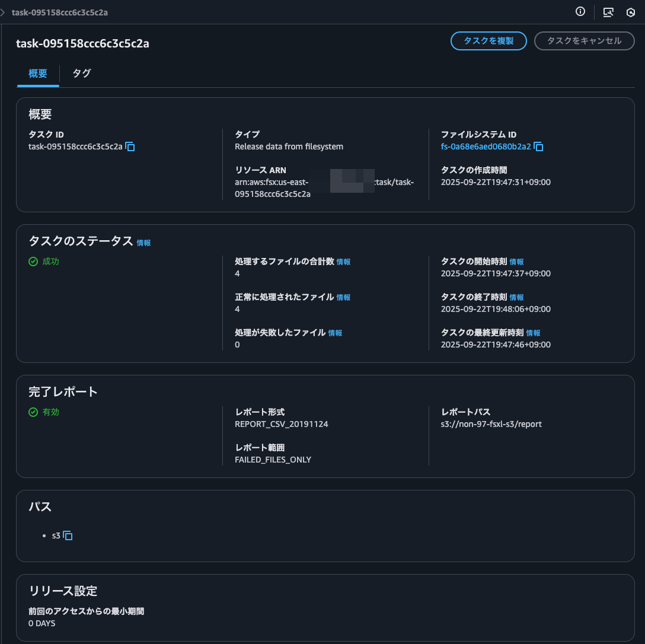Click end time 2025-09-22T19:48:06+09:00

[x=496, y=309]
